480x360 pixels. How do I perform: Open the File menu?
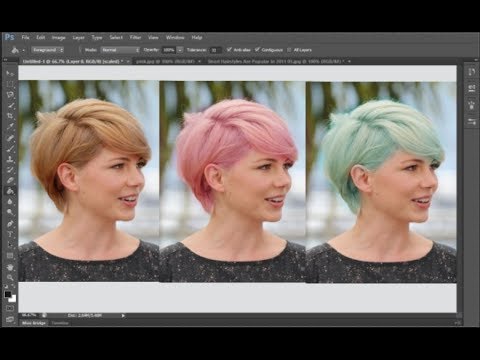(x=25, y=37)
